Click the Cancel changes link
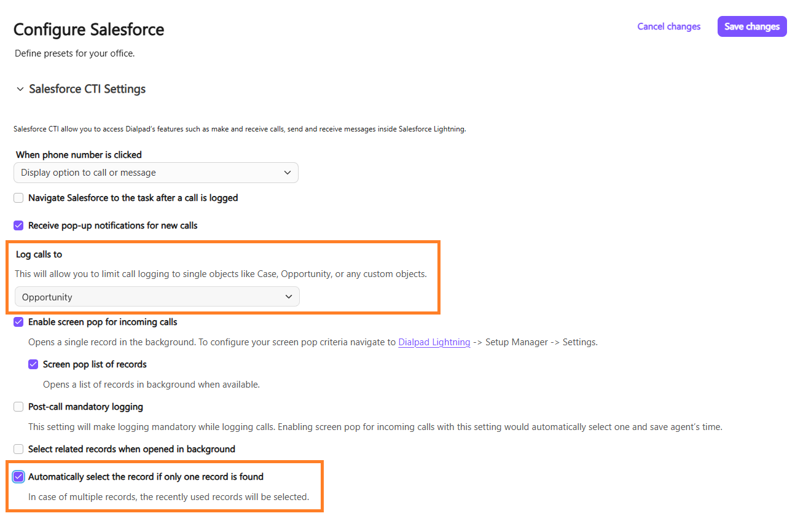This screenshot has width=803, height=532. pyautogui.click(x=669, y=26)
